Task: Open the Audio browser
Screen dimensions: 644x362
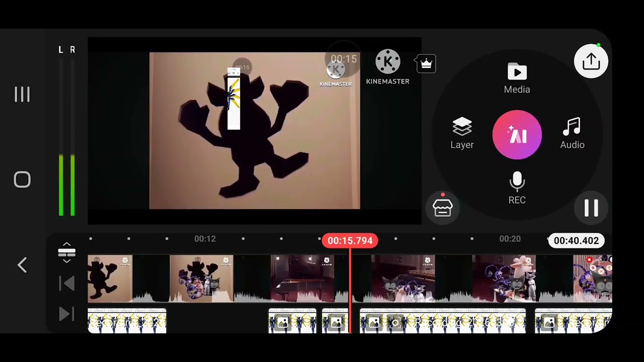Action: click(572, 133)
